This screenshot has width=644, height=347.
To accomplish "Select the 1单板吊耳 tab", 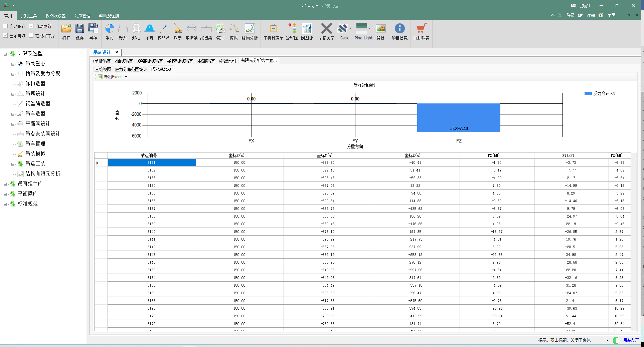I will point(102,61).
